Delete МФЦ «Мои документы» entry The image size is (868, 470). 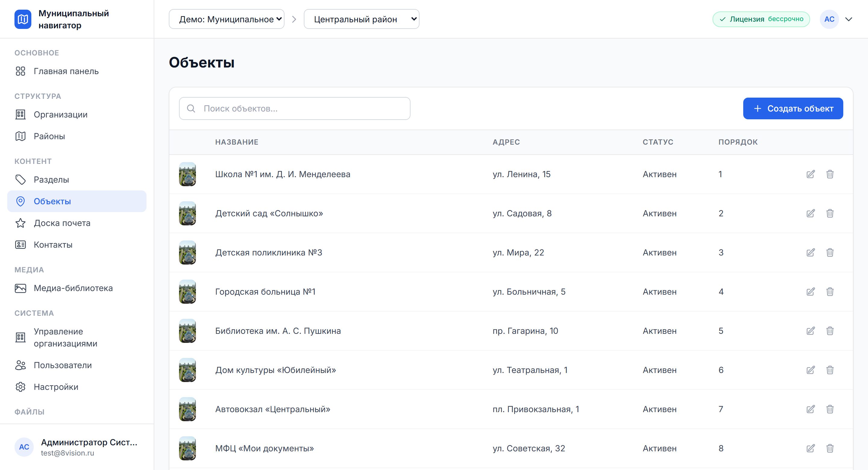830,448
